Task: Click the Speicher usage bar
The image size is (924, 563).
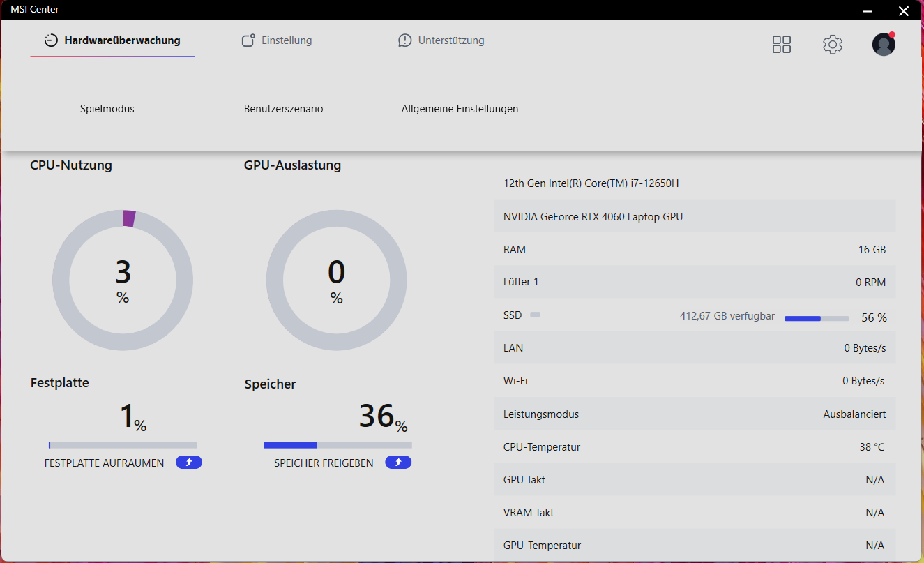Action: click(x=338, y=445)
